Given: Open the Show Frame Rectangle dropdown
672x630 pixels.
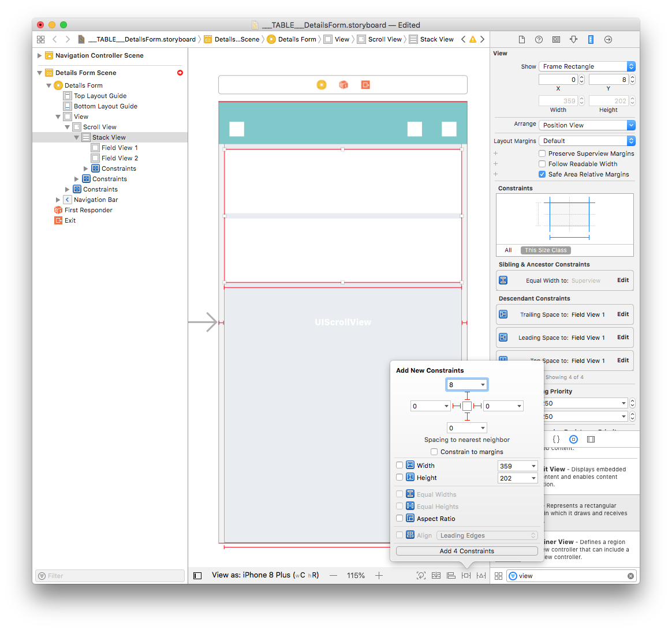Looking at the screenshot, I should pos(587,66).
